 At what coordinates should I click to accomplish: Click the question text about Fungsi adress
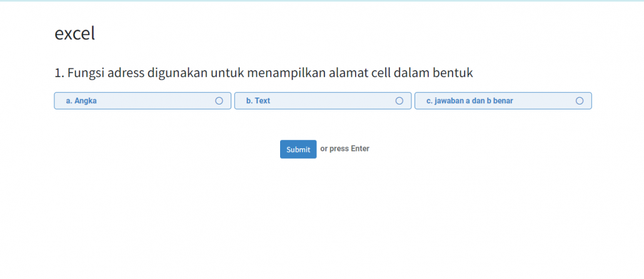pos(264,73)
